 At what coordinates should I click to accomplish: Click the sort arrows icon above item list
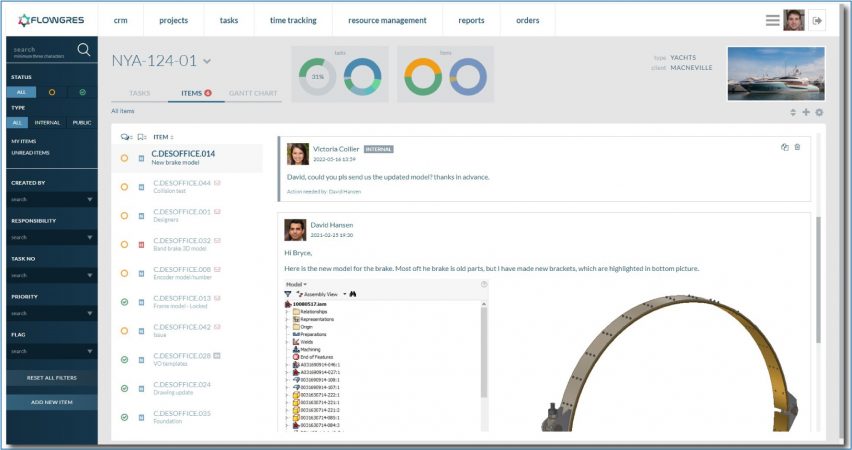pyautogui.click(x=793, y=112)
